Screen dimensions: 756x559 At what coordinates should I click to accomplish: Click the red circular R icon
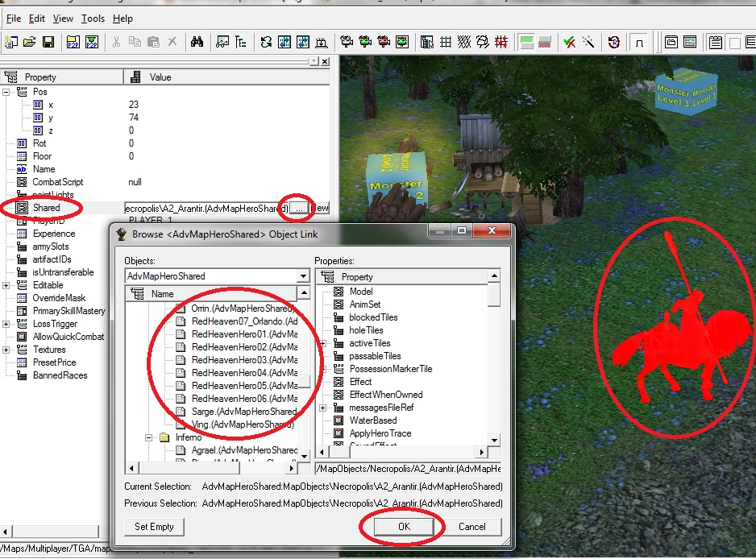pyautogui.click(x=614, y=43)
